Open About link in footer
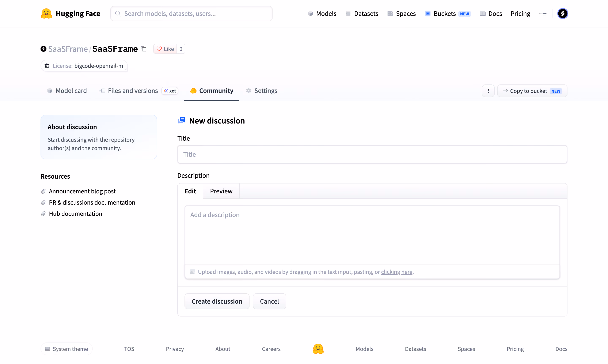Viewport: 608px width, 364px height. (223, 349)
